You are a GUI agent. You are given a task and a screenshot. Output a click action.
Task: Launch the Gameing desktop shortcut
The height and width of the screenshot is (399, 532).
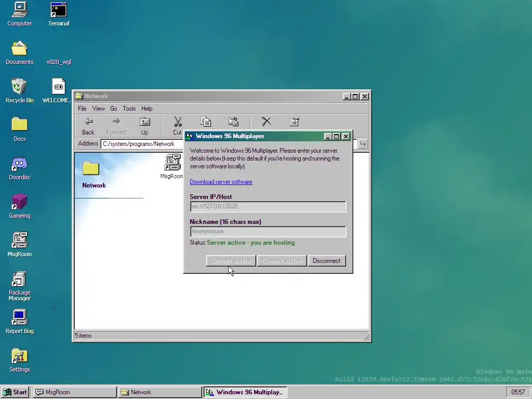[19, 206]
